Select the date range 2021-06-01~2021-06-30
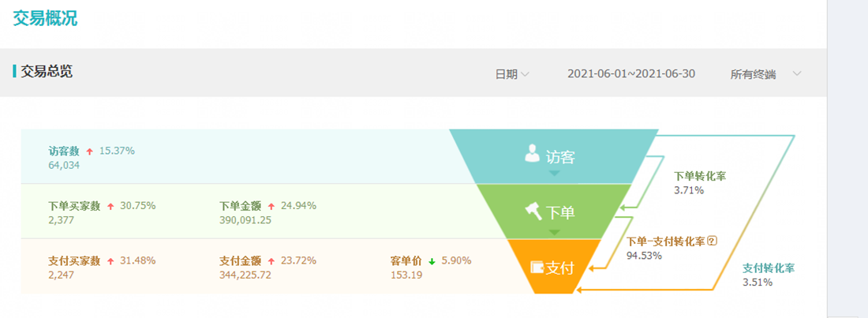This screenshot has width=868, height=318. (631, 74)
